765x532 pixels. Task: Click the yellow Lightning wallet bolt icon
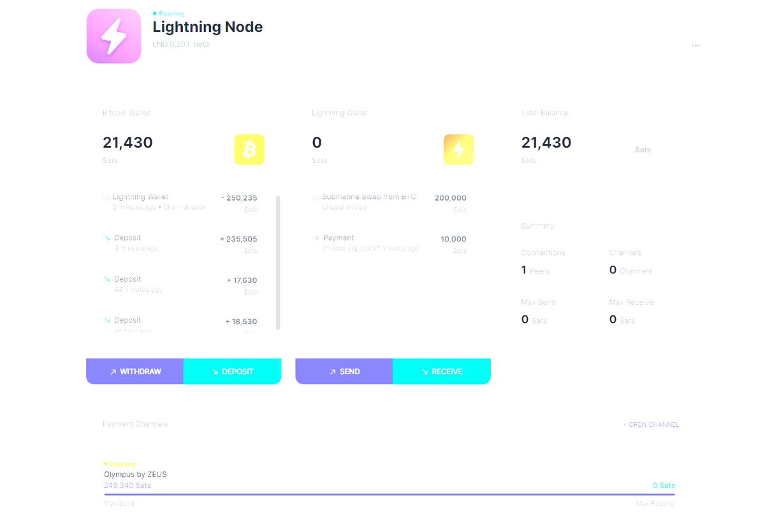pos(459,150)
